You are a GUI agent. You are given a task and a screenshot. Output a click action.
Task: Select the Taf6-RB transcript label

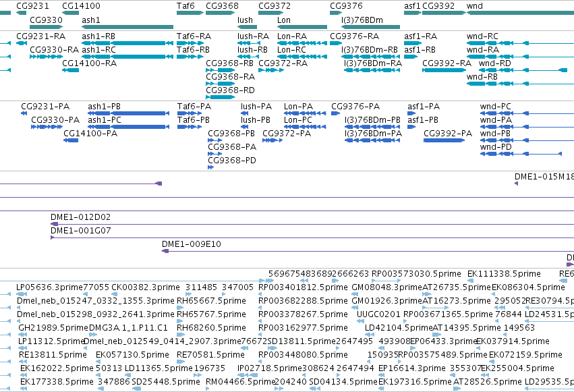pos(194,49)
